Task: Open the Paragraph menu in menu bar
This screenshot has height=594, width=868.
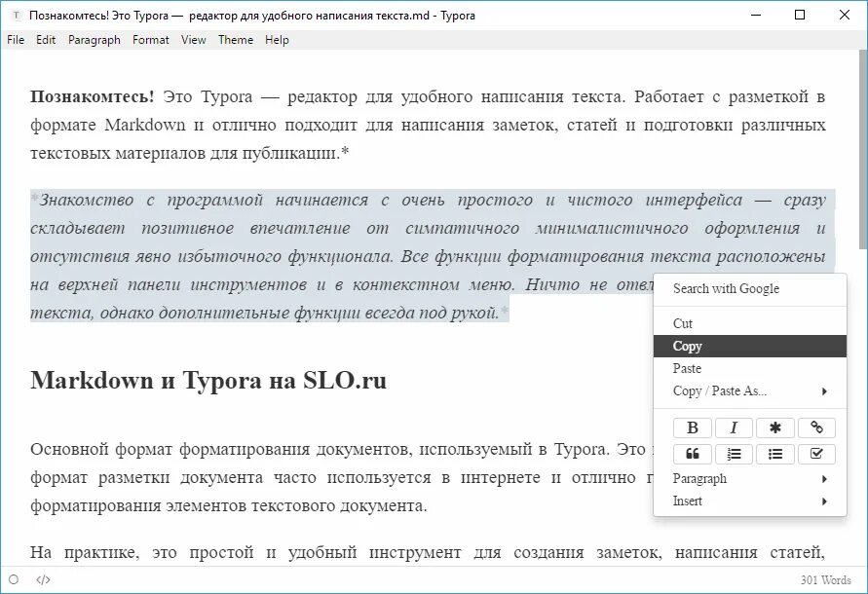Action: pos(94,40)
